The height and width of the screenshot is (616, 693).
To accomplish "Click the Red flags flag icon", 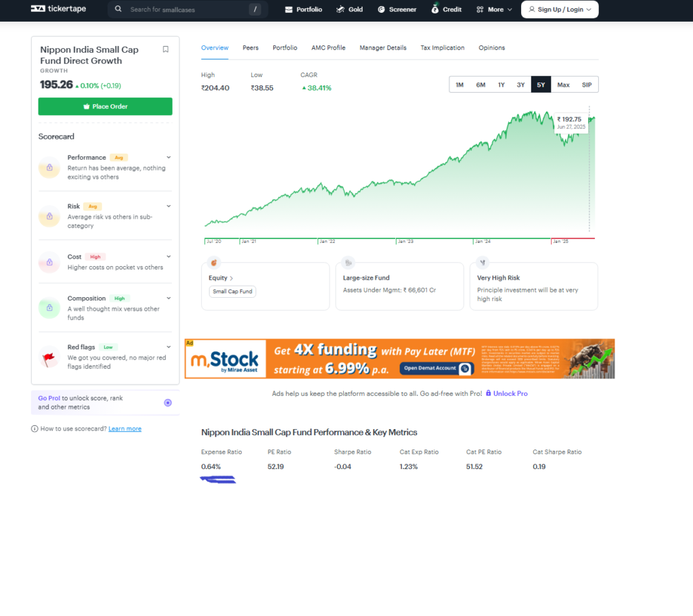I will tap(49, 357).
